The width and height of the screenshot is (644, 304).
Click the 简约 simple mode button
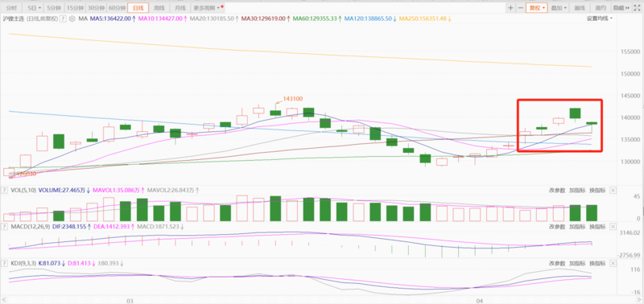point(601,8)
